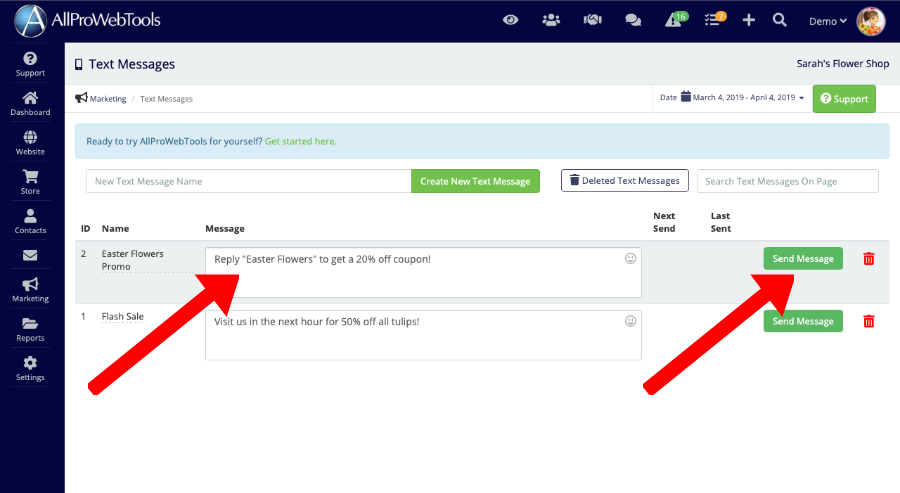Click Create New Text Message button
The height and width of the screenshot is (493, 900).
tap(475, 181)
